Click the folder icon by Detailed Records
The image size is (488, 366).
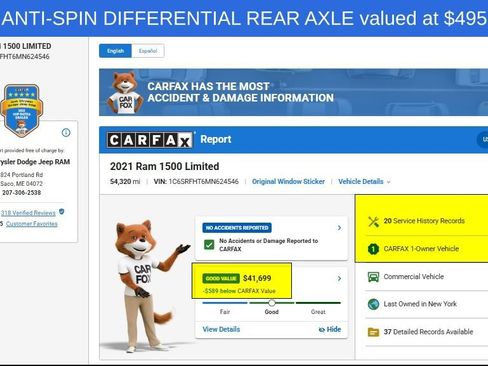point(373,332)
